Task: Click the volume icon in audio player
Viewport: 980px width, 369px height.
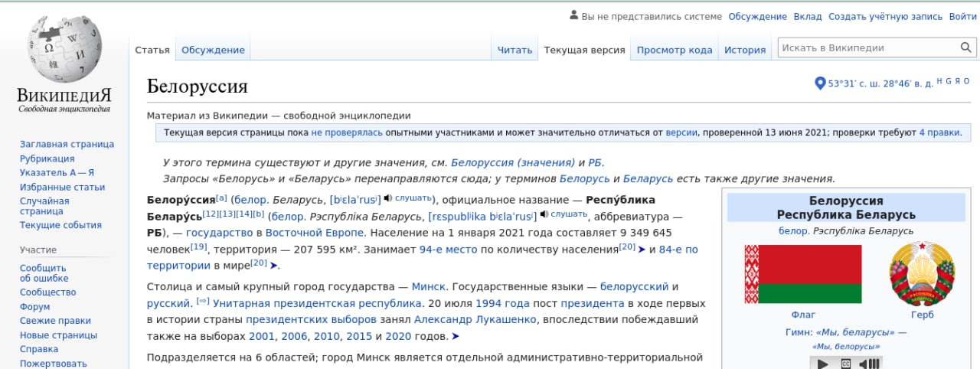Action: [868, 364]
